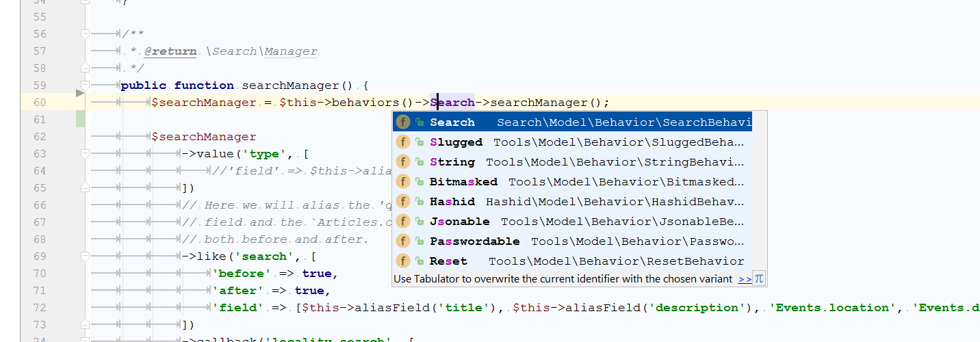Click $this on line 60
Screen dimensions: 980x342
(298, 103)
